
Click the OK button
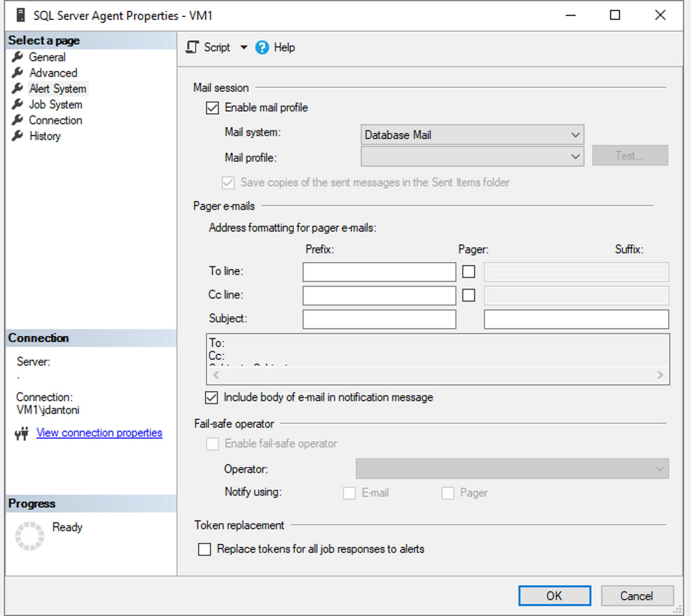click(x=554, y=595)
